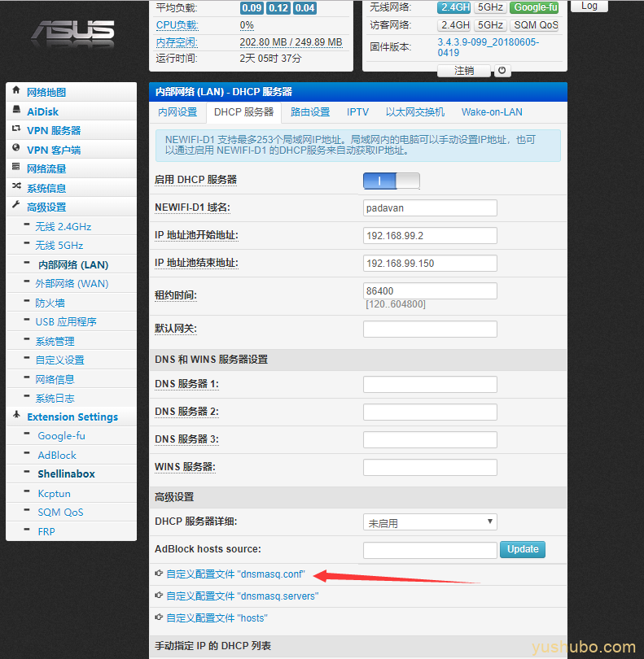
Task: Click the 系统信息 shuffle icon
Action: click(16, 187)
